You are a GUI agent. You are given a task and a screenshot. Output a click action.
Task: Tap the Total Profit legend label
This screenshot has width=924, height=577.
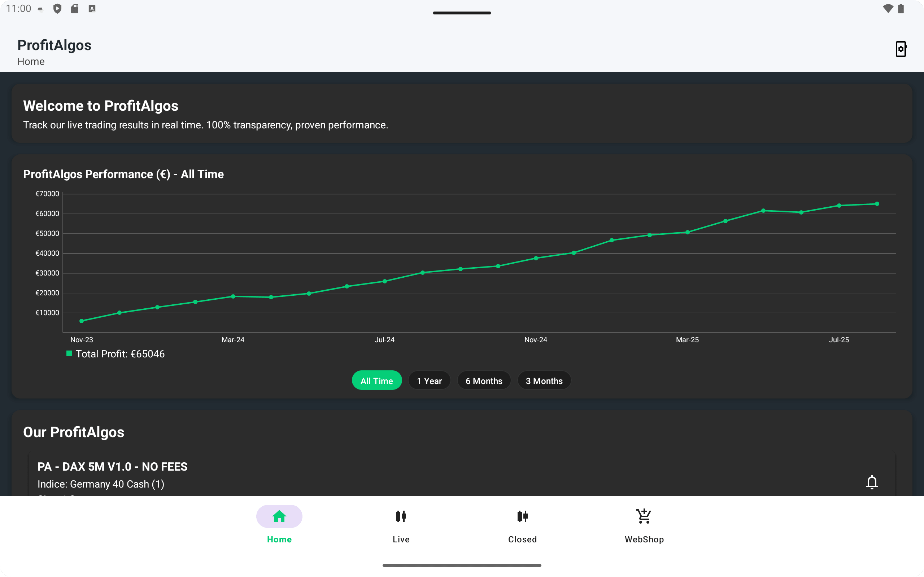click(x=120, y=354)
